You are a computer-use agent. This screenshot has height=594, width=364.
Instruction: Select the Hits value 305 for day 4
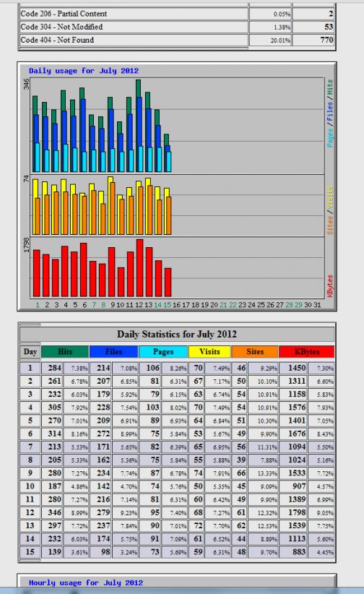coord(55,408)
